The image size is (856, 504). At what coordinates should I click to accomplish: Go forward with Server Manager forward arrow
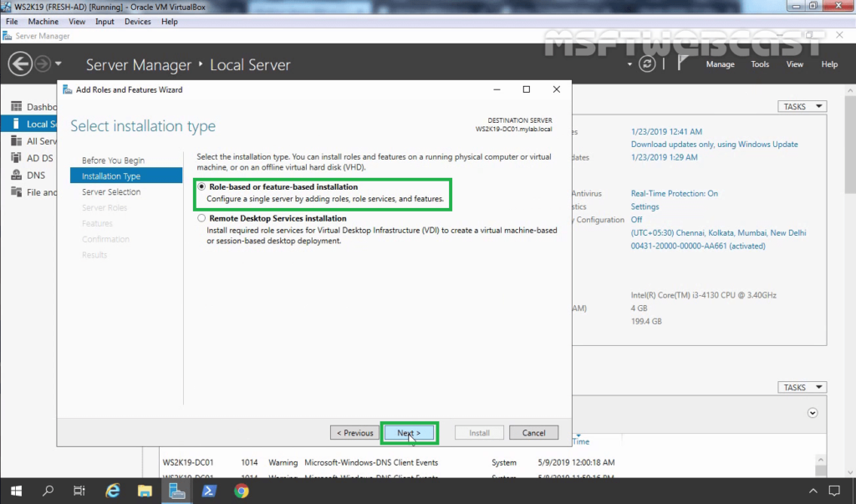(42, 64)
